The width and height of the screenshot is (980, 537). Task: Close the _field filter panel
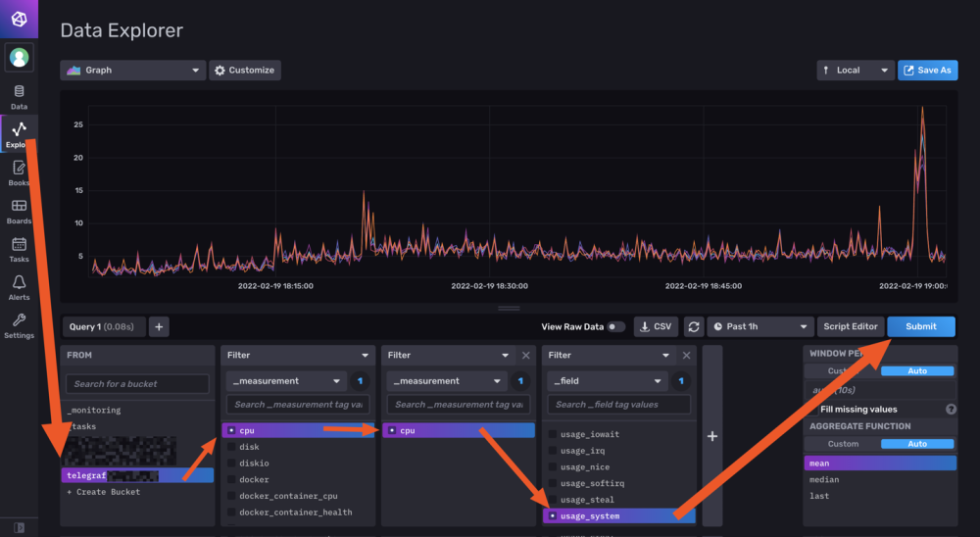(686, 355)
